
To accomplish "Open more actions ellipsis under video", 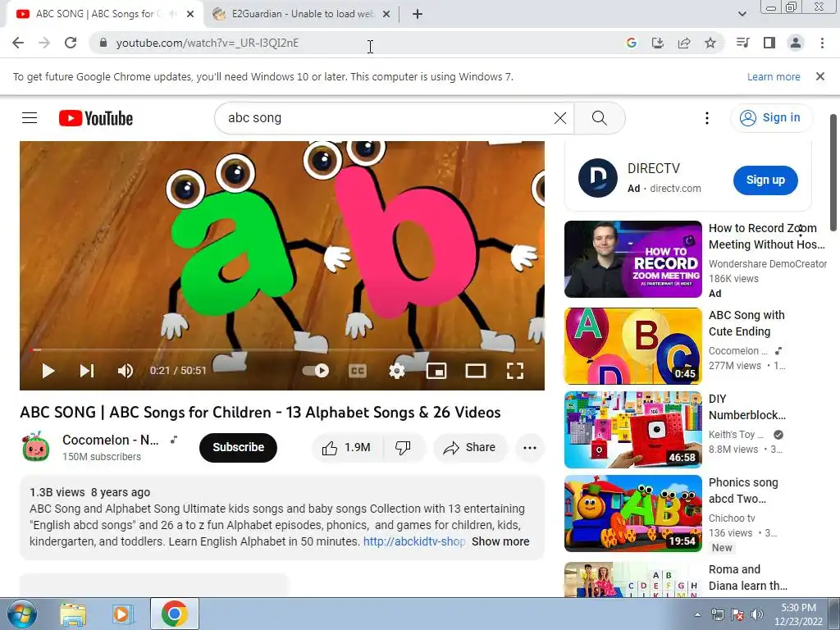I will click(530, 447).
